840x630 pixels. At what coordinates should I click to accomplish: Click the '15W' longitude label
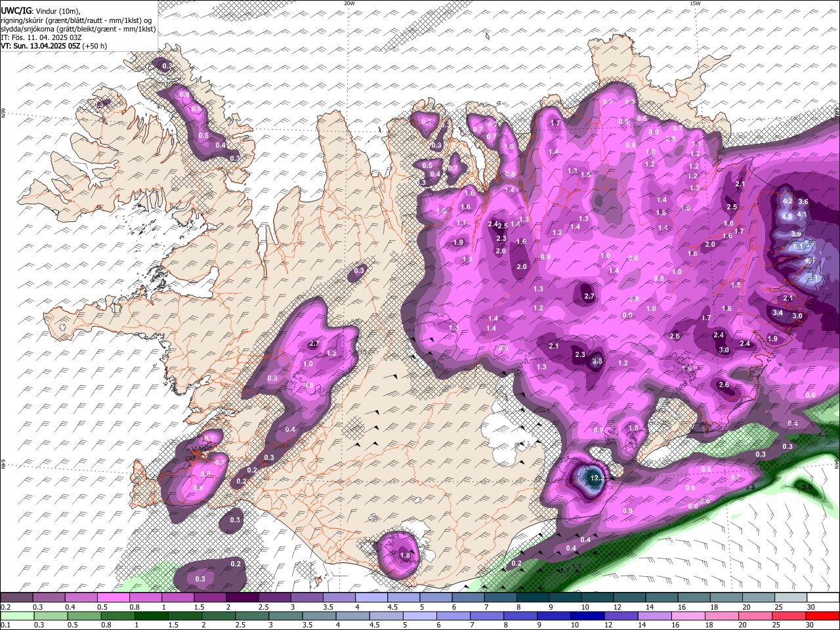[695, 3]
